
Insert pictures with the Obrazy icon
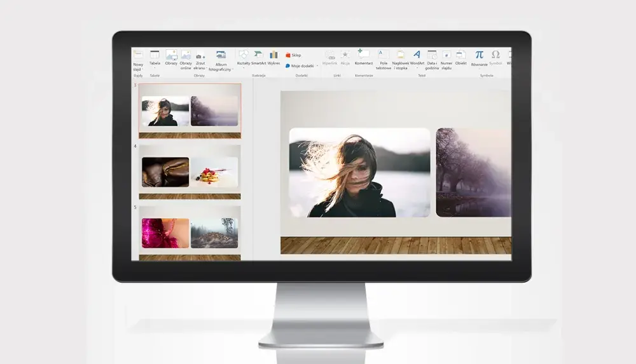[171, 55]
